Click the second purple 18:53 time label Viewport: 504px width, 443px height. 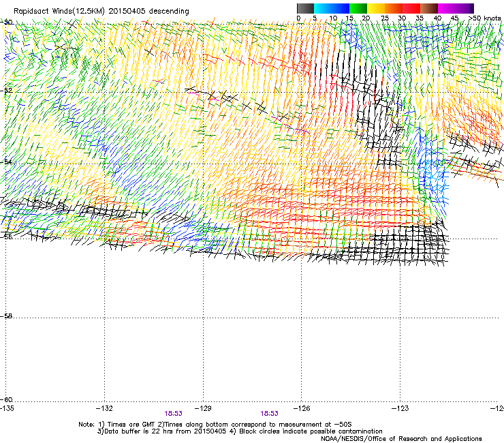[269, 414]
